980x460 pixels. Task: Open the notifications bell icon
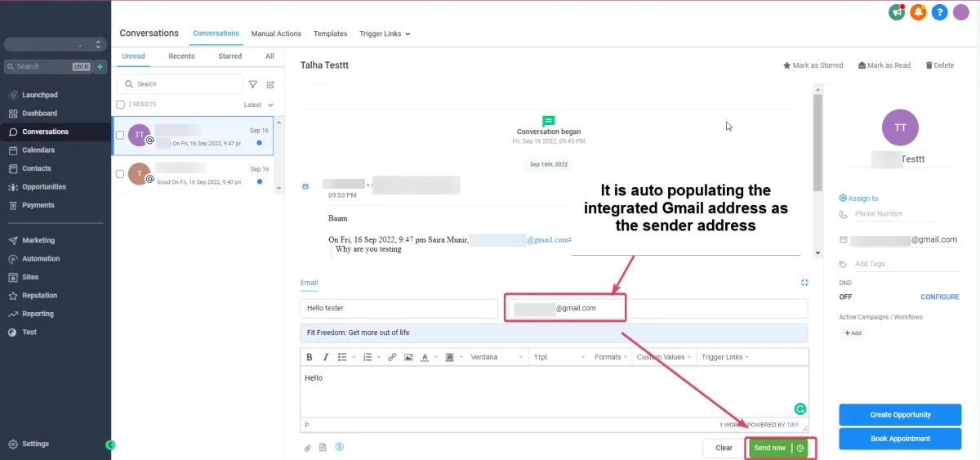tap(918, 12)
